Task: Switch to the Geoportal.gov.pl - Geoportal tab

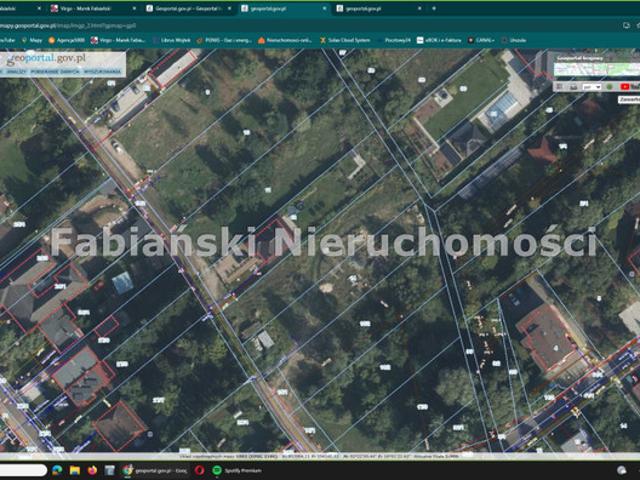Action: [190, 8]
